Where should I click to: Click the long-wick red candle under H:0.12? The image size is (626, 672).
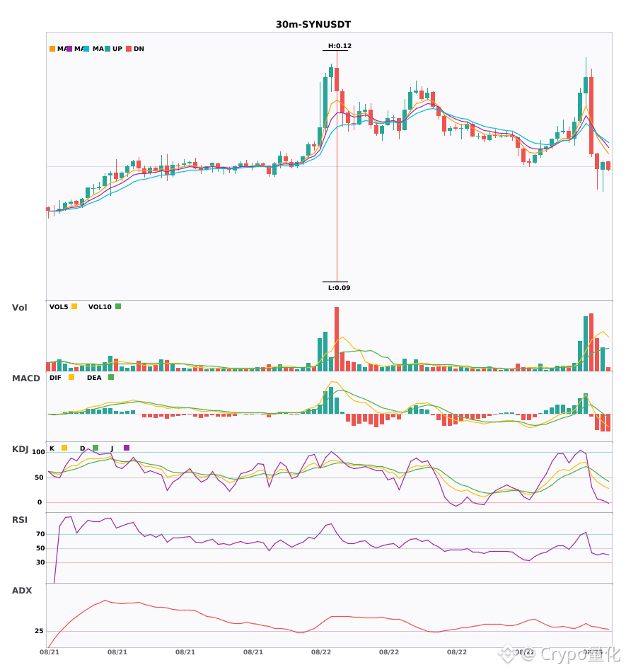pyautogui.click(x=337, y=166)
